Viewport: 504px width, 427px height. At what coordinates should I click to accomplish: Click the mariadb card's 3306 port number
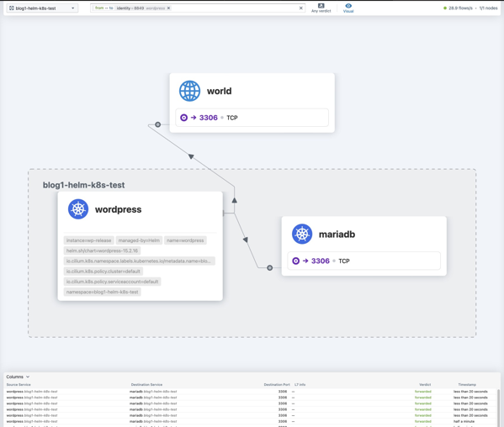[x=321, y=261]
